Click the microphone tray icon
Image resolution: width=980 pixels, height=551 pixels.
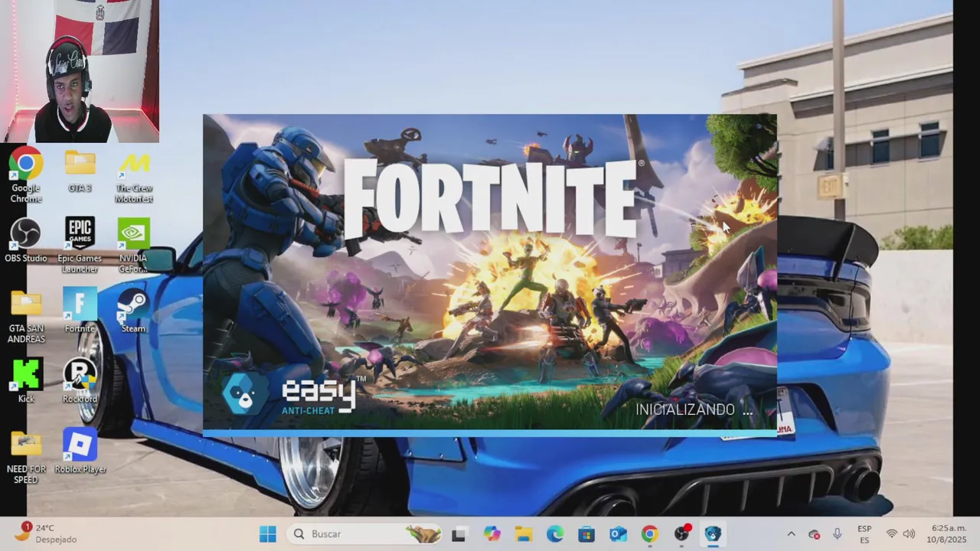pos(837,534)
